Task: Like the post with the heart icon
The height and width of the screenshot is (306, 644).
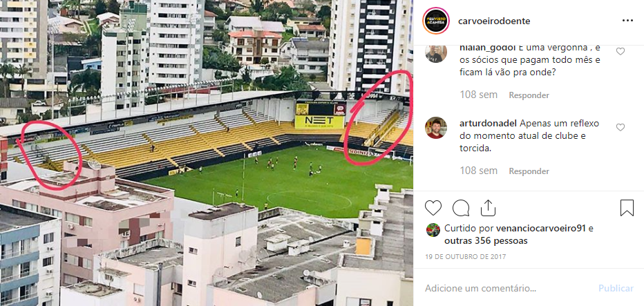Action: click(433, 208)
